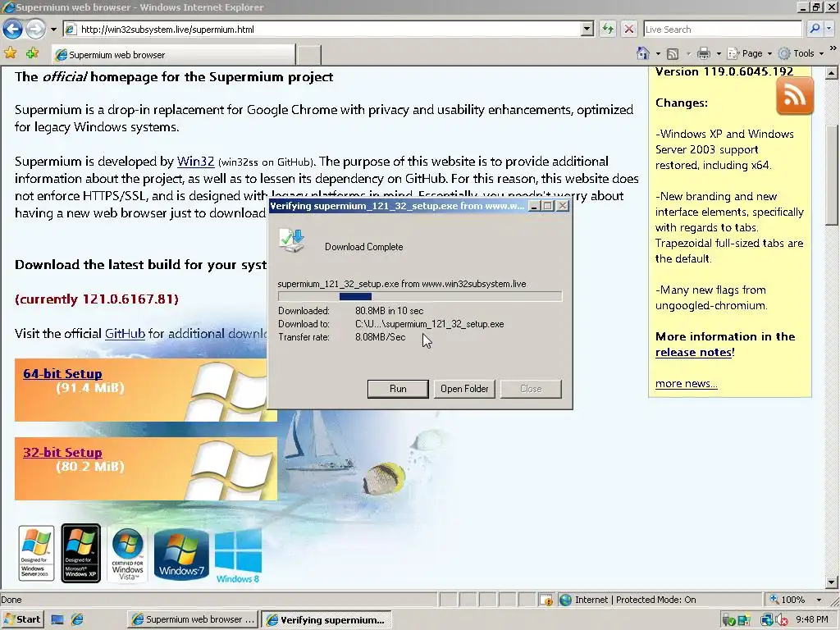Viewport: 840px width, 630px height.
Task: Expand the address bar history dropdown
Action: pyautogui.click(x=587, y=30)
